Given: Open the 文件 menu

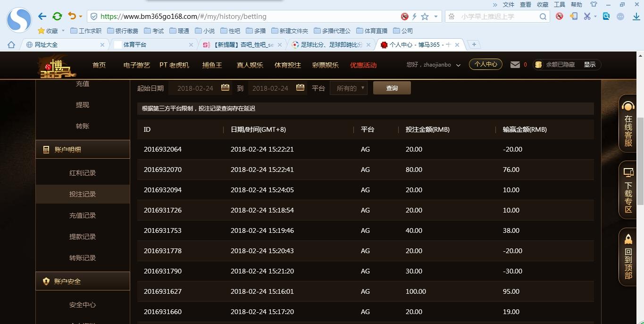Looking at the screenshot, I should 509,4.
